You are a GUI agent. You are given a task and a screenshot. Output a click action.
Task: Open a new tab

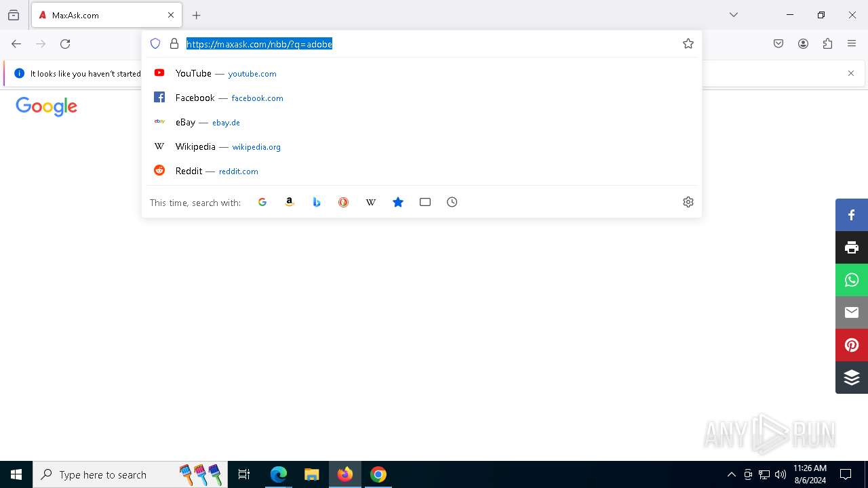pos(197,15)
